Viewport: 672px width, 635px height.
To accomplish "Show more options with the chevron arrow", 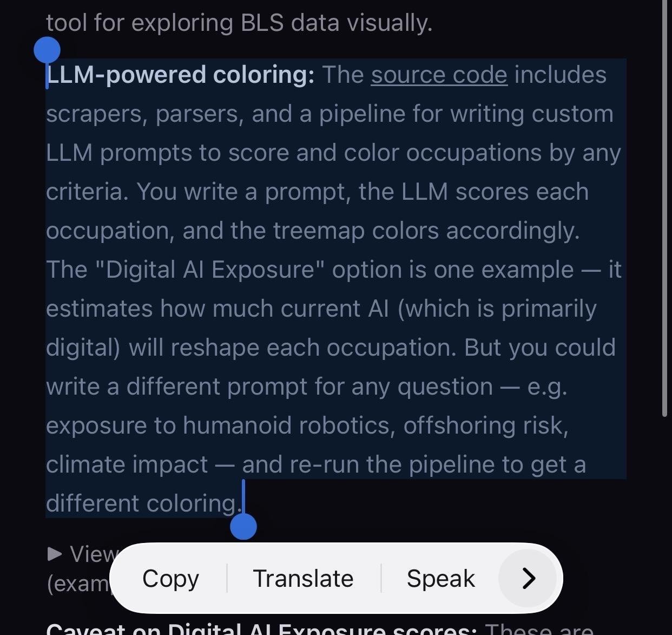I will 528,578.
